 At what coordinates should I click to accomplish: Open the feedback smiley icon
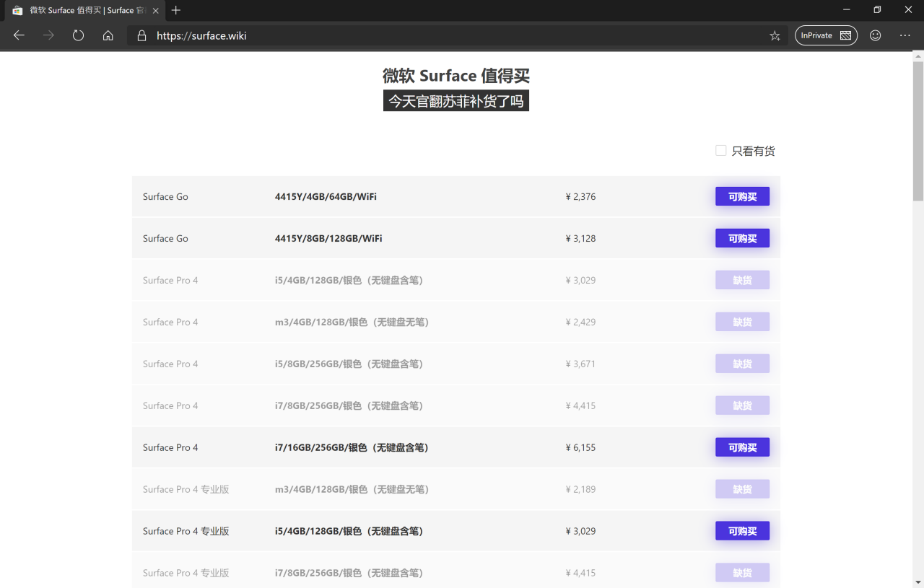point(875,35)
